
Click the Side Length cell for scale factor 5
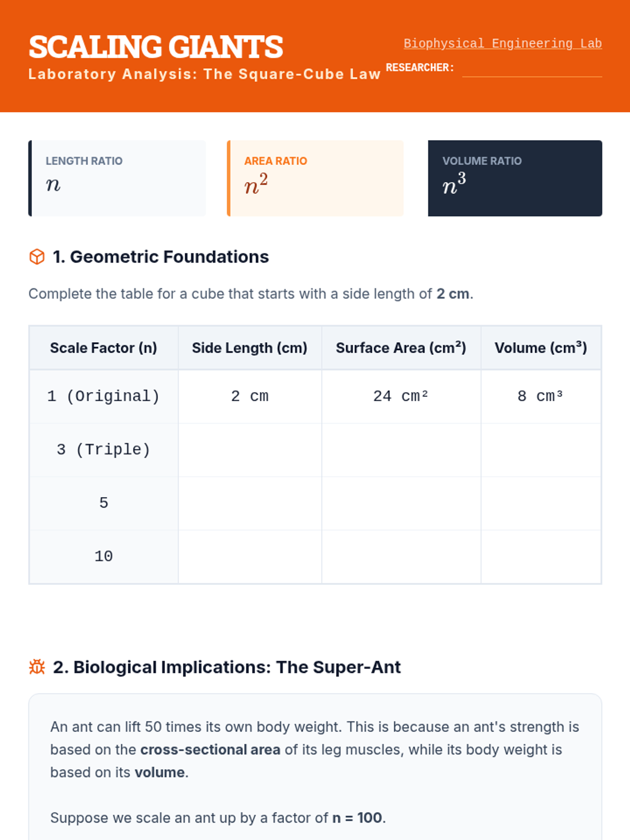click(x=250, y=503)
